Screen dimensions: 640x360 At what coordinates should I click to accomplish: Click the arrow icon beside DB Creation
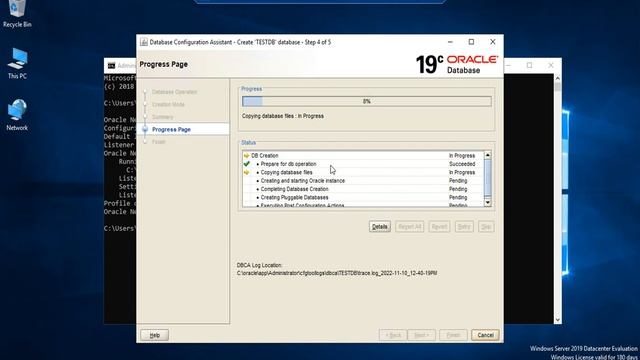point(246,156)
